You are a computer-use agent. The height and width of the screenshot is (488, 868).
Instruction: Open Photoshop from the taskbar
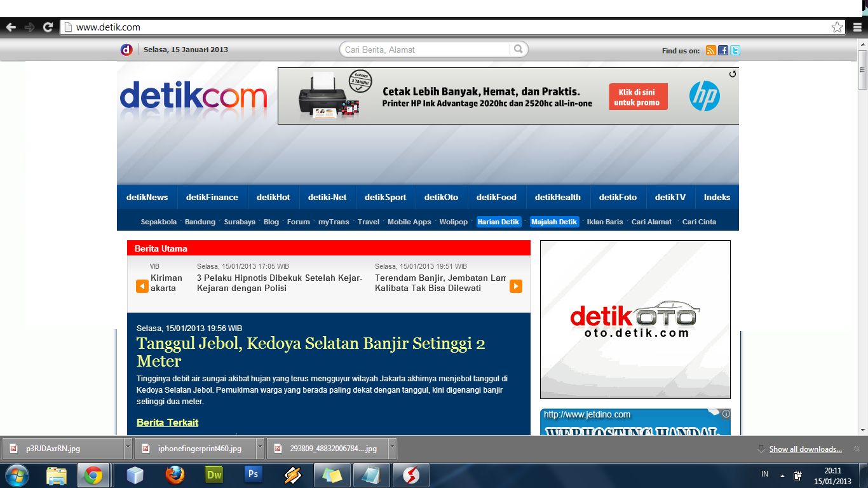[x=253, y=475]
